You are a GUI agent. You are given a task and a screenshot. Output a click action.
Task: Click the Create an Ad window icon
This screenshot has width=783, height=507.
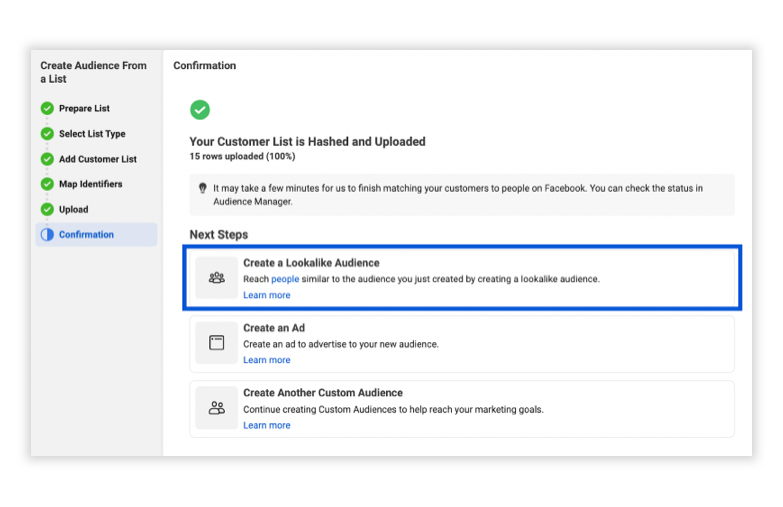[x=216, y=343]
